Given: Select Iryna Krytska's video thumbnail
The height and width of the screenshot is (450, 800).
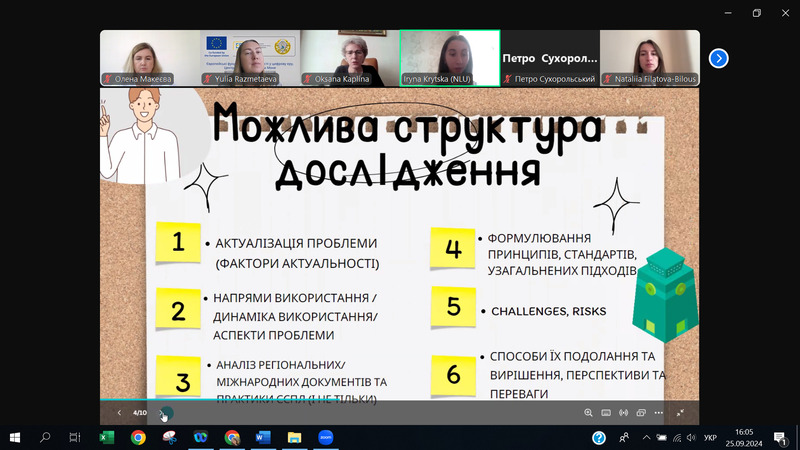Looking at the screenshot, I should (450, 58).
